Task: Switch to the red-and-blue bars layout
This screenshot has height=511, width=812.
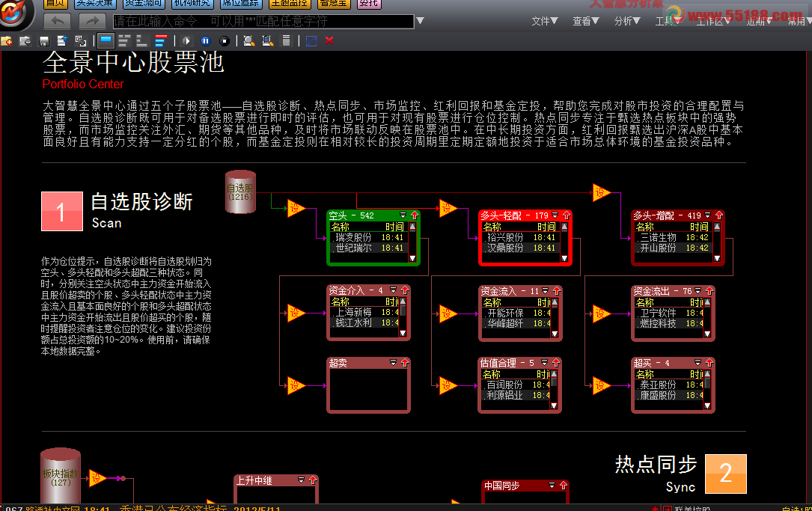Action: click(161, 41)
